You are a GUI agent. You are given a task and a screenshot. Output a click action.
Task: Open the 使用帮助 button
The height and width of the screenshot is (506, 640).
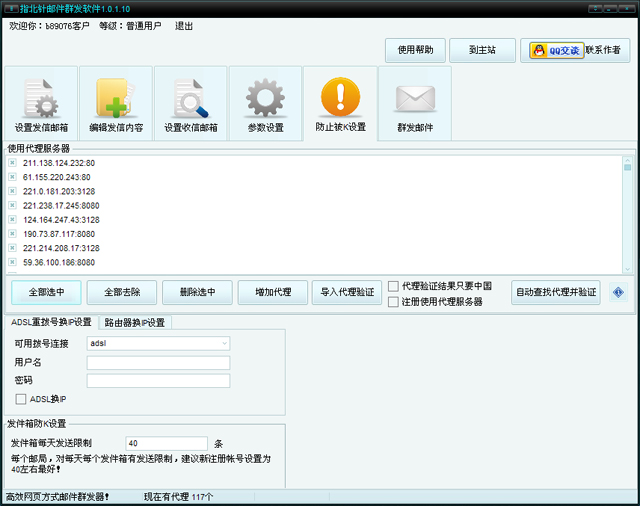(416, 50)
